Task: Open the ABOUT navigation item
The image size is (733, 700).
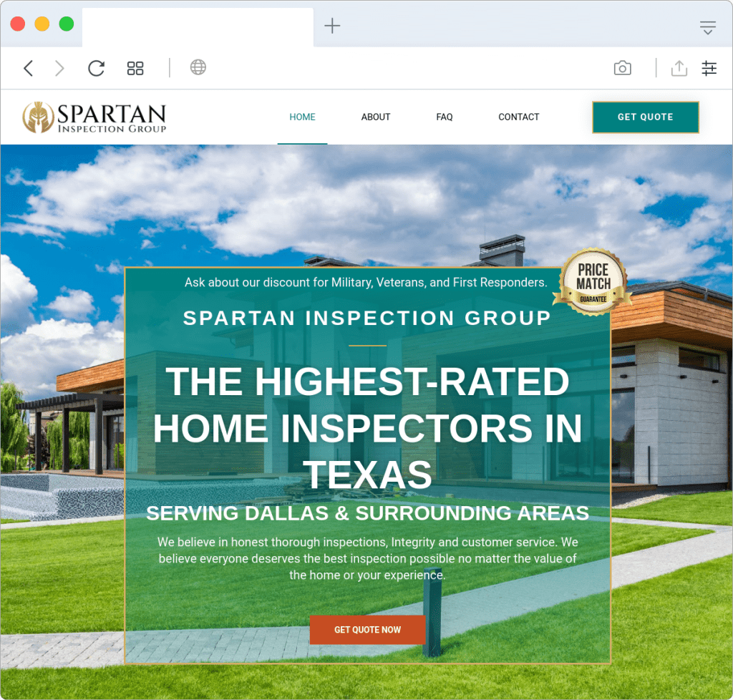Action: coord(375,117)
